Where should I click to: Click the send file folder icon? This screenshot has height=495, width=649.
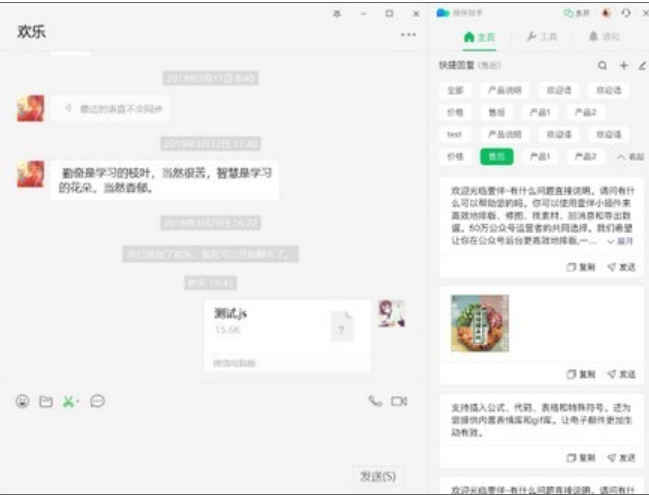click(45, 401)
